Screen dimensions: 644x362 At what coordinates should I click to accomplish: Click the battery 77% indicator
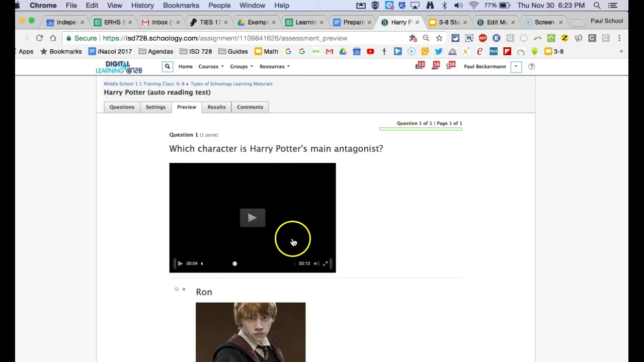point(497,6)
